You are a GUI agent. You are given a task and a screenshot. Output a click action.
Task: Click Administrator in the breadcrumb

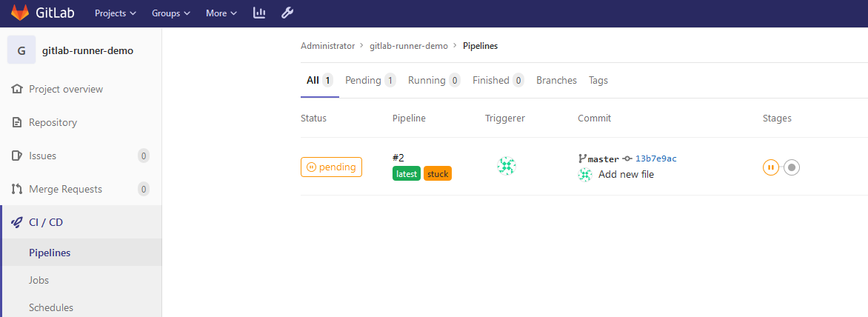[x=327, y=46]
